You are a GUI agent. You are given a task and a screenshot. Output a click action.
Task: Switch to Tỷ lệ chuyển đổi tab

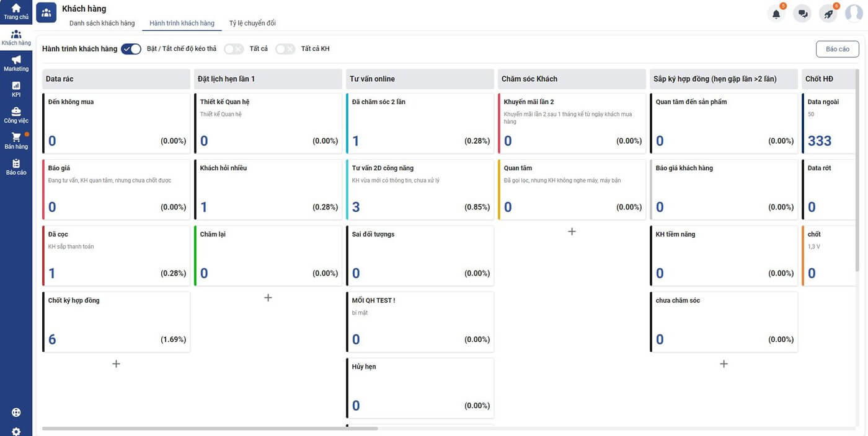tap(252, 24)
